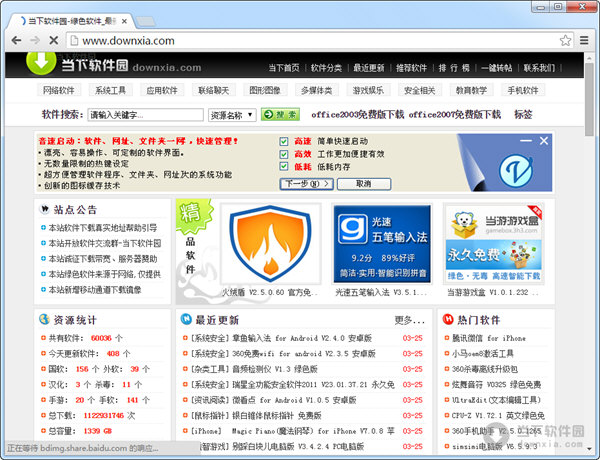Bookmark this page with the star icon
Screen dimensions: 600x460
[565, 40]
